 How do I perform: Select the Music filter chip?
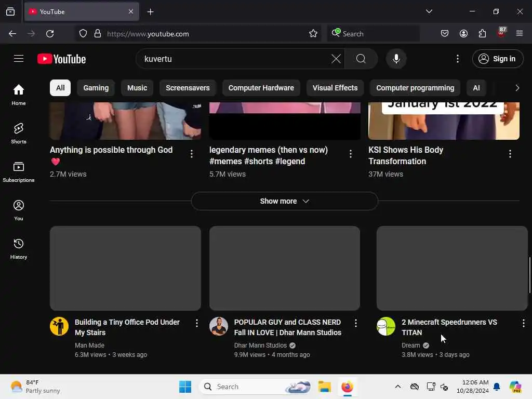[x=137, y=88]
